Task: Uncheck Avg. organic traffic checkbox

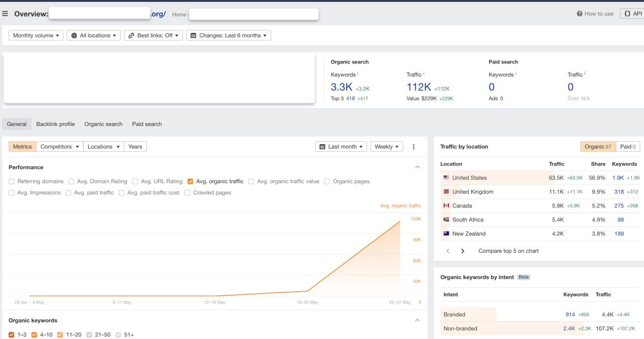Action: (x=190, y=182)
